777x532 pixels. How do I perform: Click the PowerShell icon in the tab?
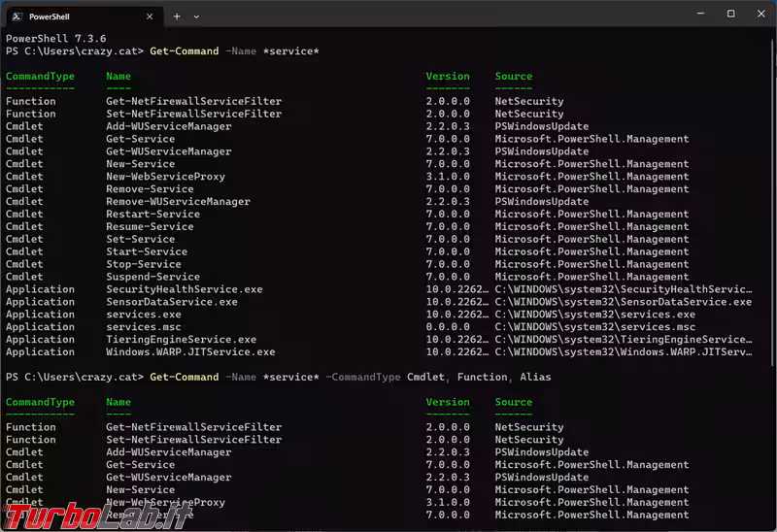click(x=17, y=17)
